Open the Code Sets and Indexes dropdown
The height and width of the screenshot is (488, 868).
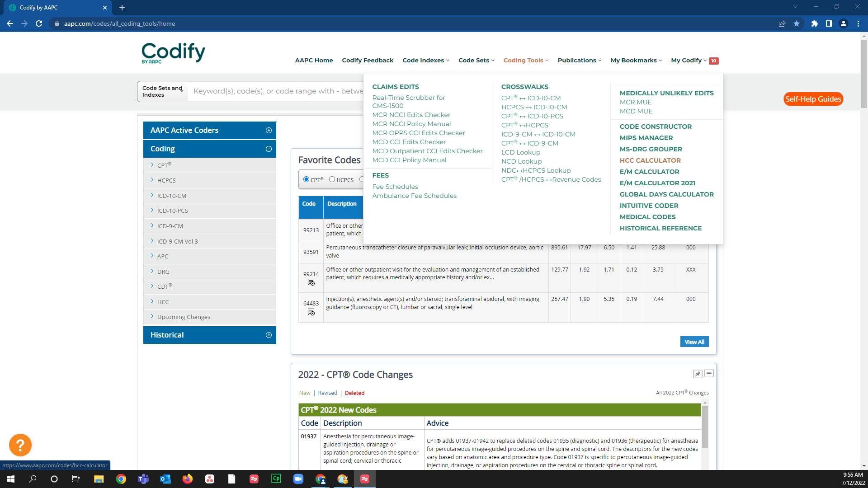(163, 91)
